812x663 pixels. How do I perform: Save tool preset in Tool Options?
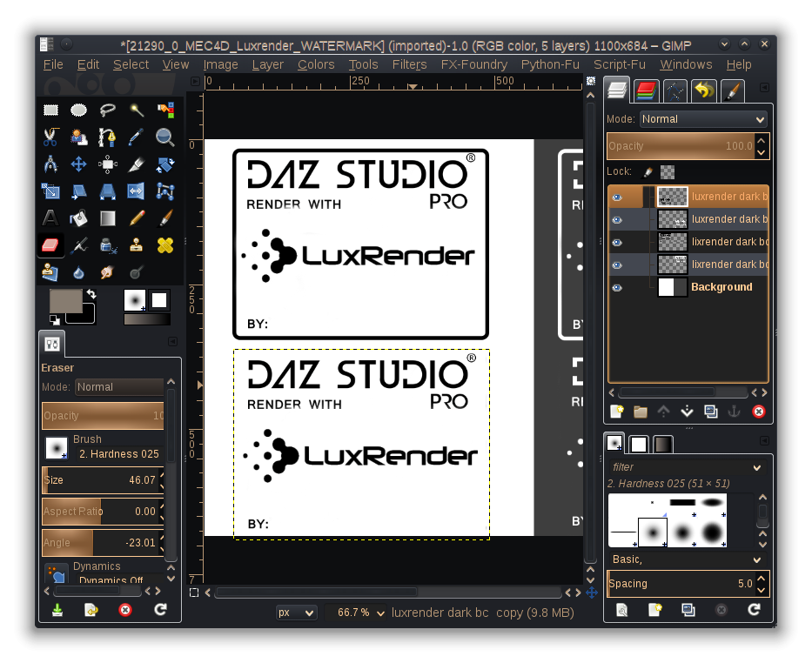[57, 610]
